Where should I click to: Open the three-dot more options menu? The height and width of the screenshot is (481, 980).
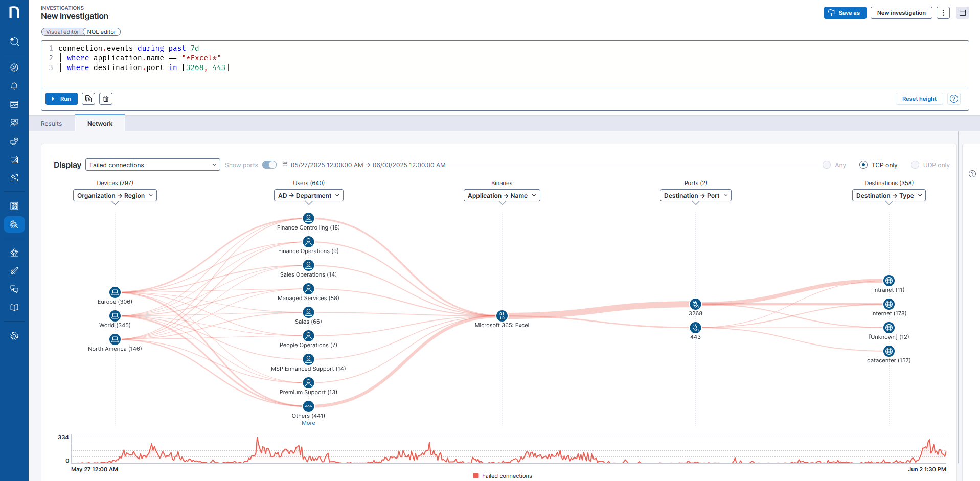943,13
